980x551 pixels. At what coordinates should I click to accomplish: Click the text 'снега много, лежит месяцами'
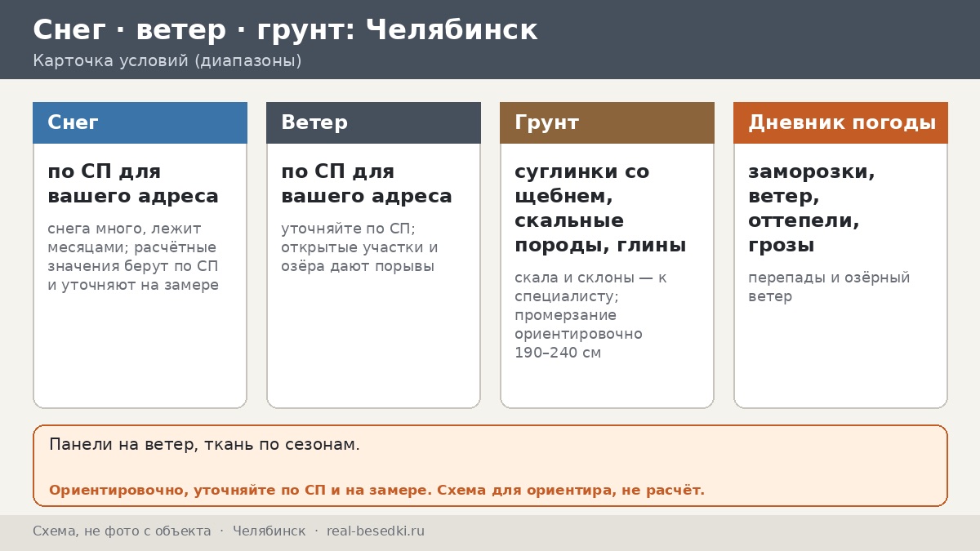click(x=124, y=238)
